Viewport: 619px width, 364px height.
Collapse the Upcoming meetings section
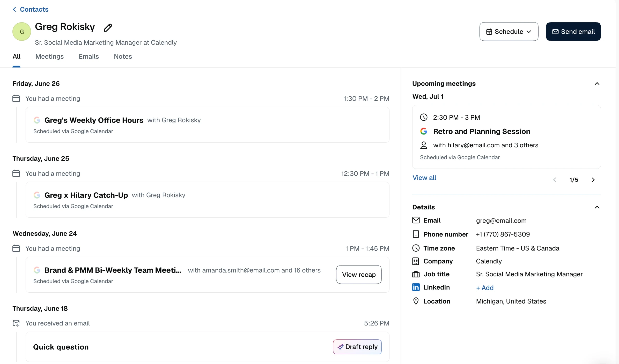[597, 84]
